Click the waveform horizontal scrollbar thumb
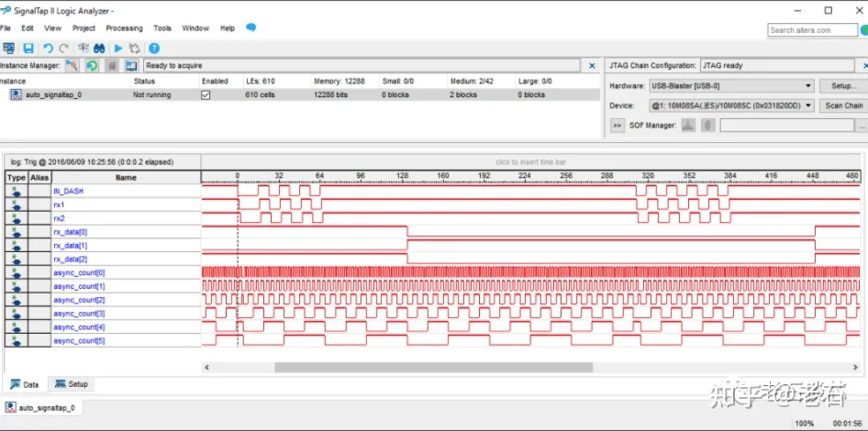The image size is (868, 431). [x=433, y=367]
